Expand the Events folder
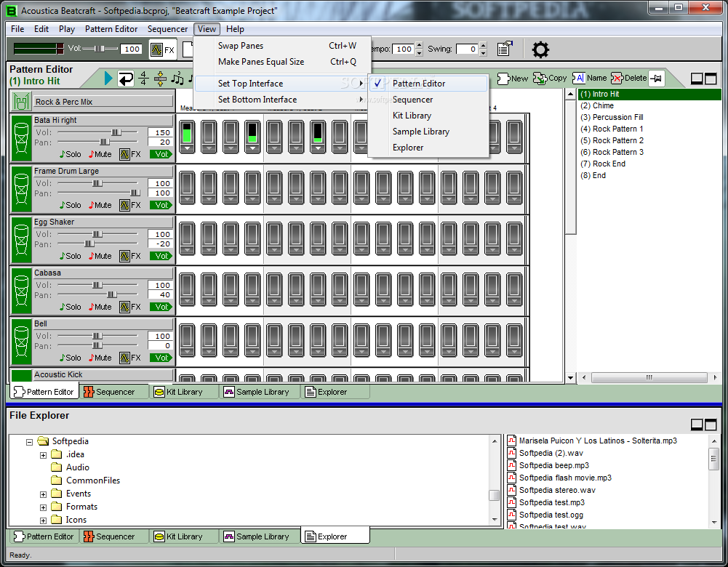728x567 pixels. point(43,494)
